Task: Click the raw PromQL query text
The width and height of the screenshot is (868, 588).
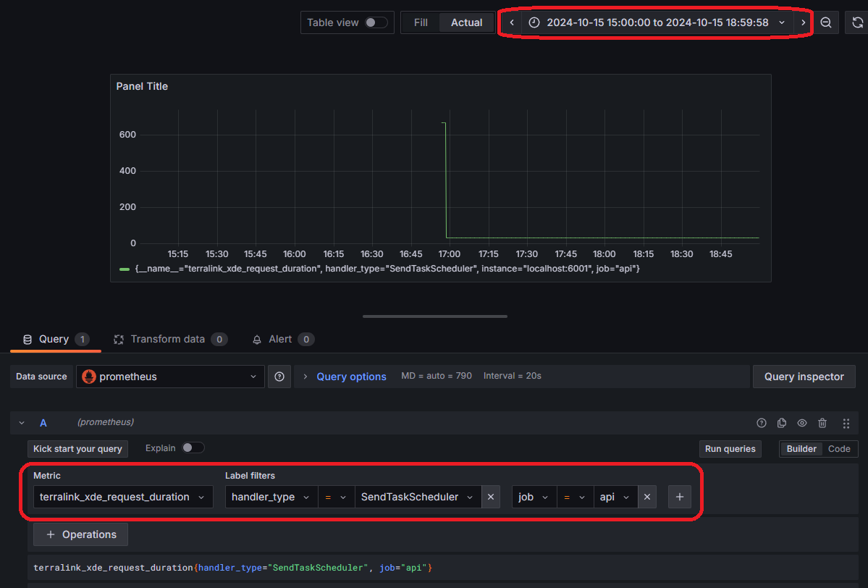Action: 232,568
